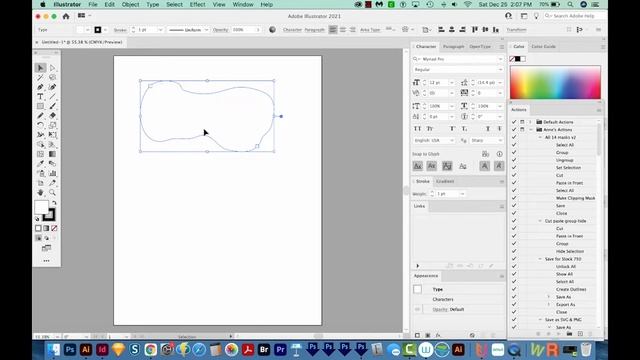Click the Recolor Artwork globe icon
This screenshot has width=640, height=360.
pyautogui.click(x=272, y=30)
